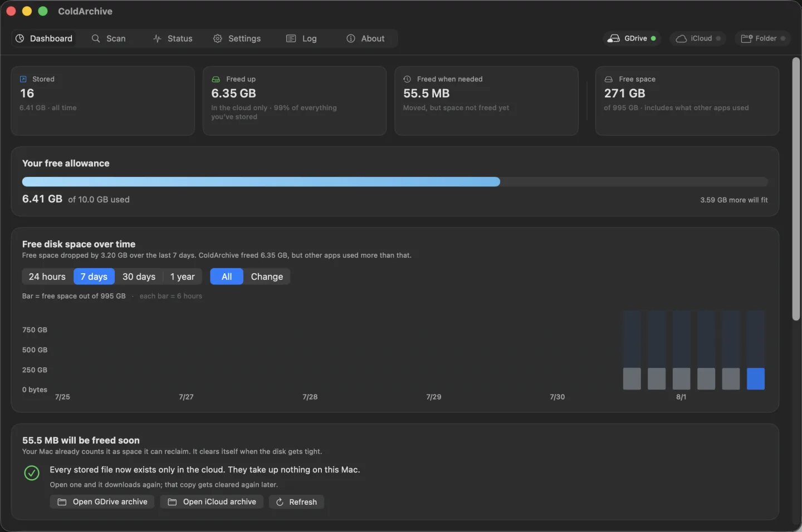Open iCloud archive
This screenshot has width=802, height=532.
[x=212, y=502]
